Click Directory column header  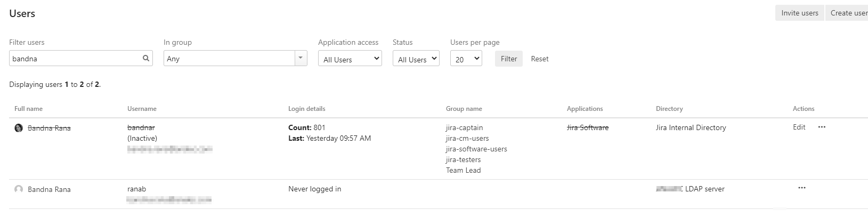(669, 109)
